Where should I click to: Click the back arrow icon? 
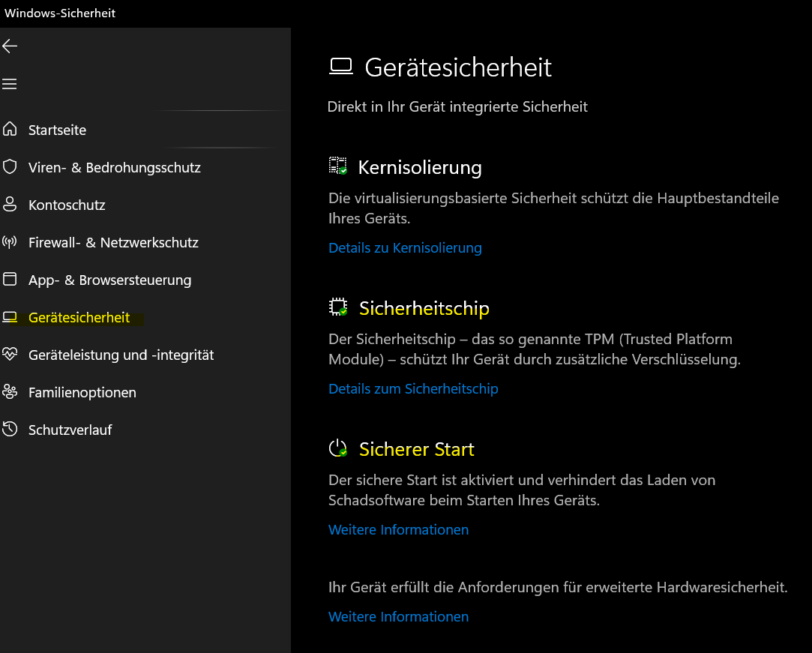tap(10, 46)
